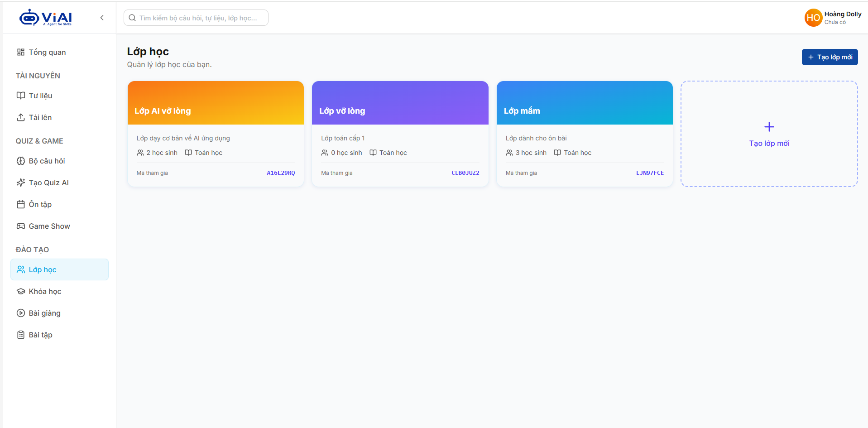This screenshot has height=428, width=868.
Task: Select the active Lớp học sidebar item
Action: (x=59, y=269)
